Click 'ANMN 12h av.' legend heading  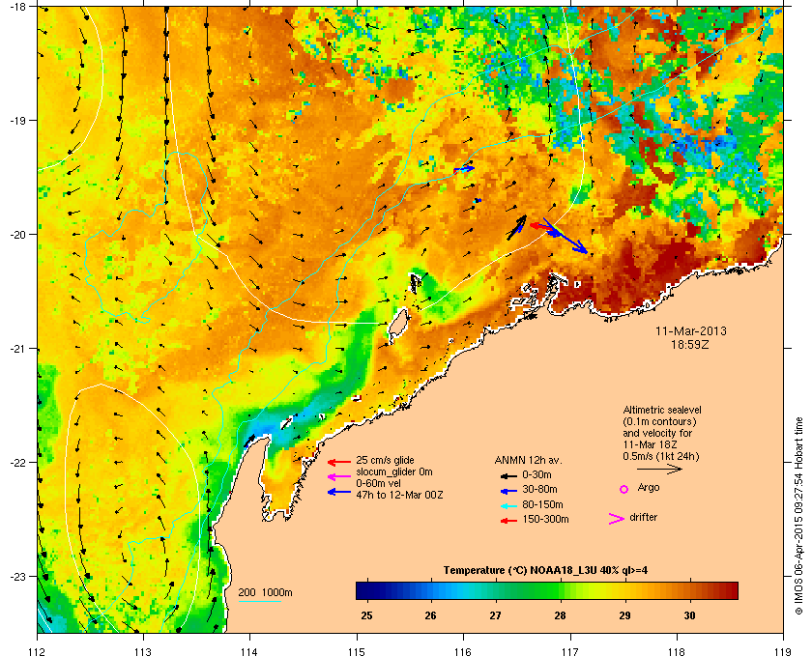(x=528, y=460)
